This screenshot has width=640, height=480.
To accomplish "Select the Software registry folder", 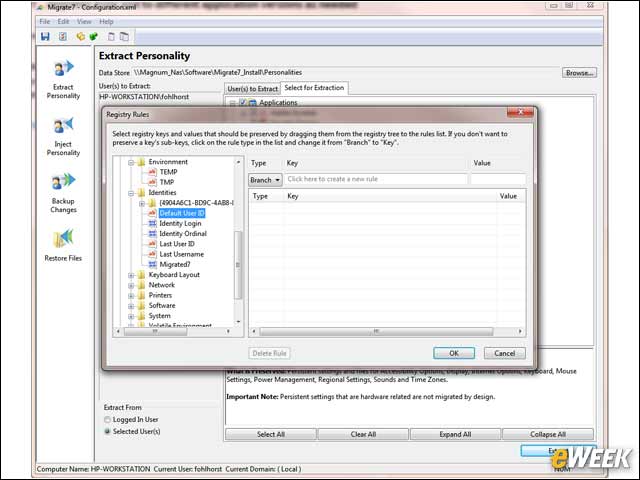I will tap(162, 305).
